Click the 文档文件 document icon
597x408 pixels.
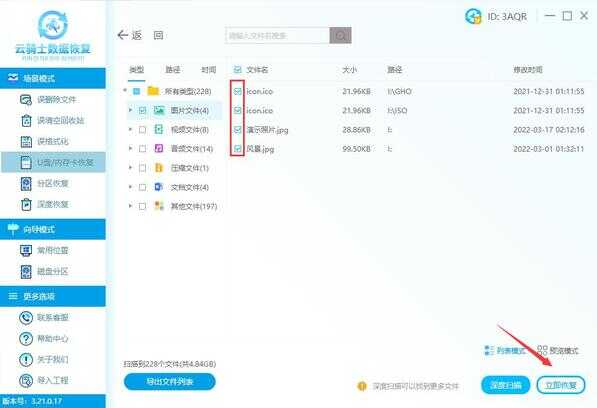click(x=159, y=187)
